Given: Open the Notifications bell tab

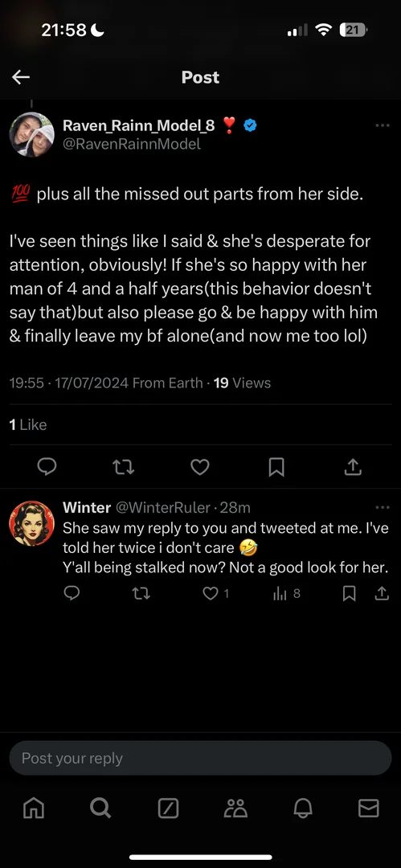Looking at the screenshot, I should [x=303, y=809].
